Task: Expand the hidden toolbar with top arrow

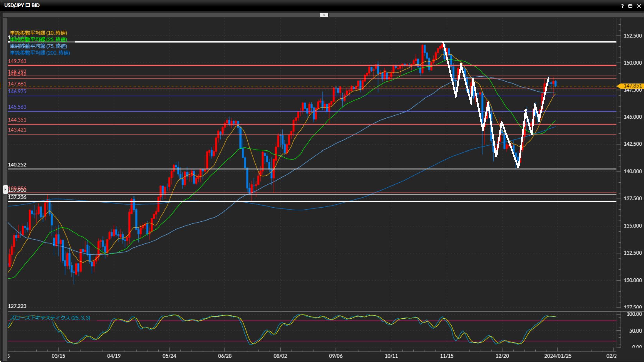Action: [x=324, y=15]
